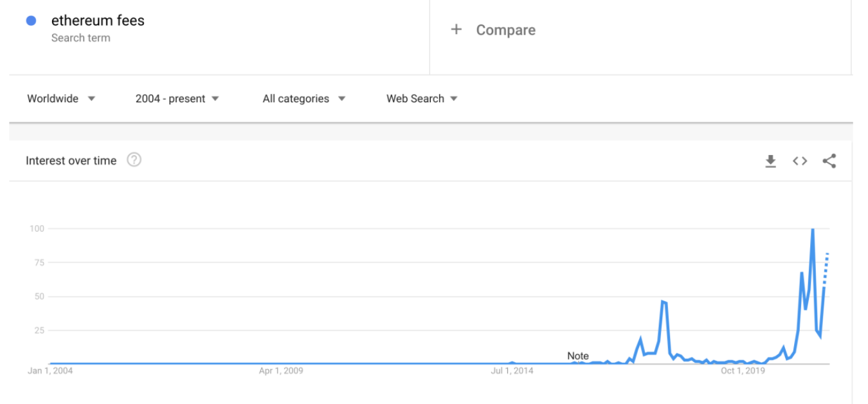This screenshot has width=868, height=404.
Task: Click the dotted forecast segment of the line
Action: pos(826,266)
